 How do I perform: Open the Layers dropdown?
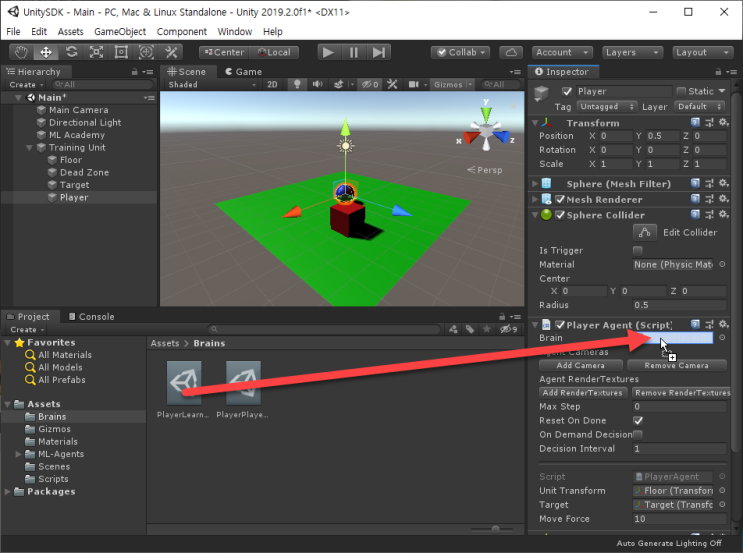click(x=628, y=52)
